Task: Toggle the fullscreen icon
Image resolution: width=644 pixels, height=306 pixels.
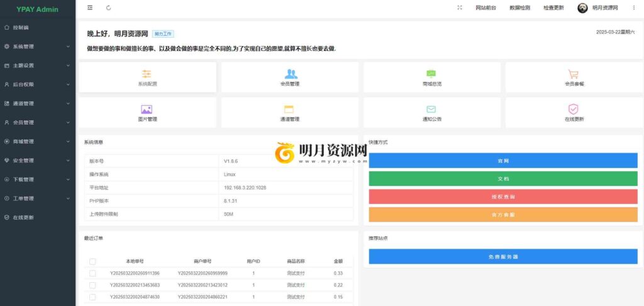Action: (x=460, y=8)
